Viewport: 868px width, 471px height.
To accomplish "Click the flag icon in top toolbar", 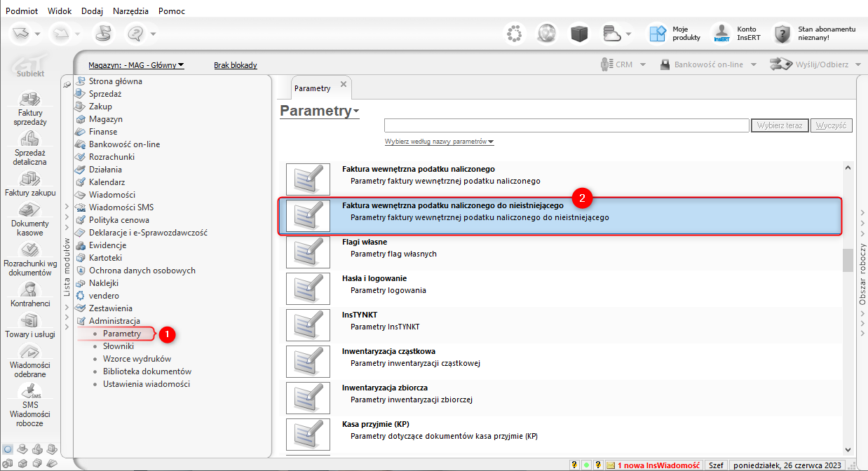I will click(102, 33).
